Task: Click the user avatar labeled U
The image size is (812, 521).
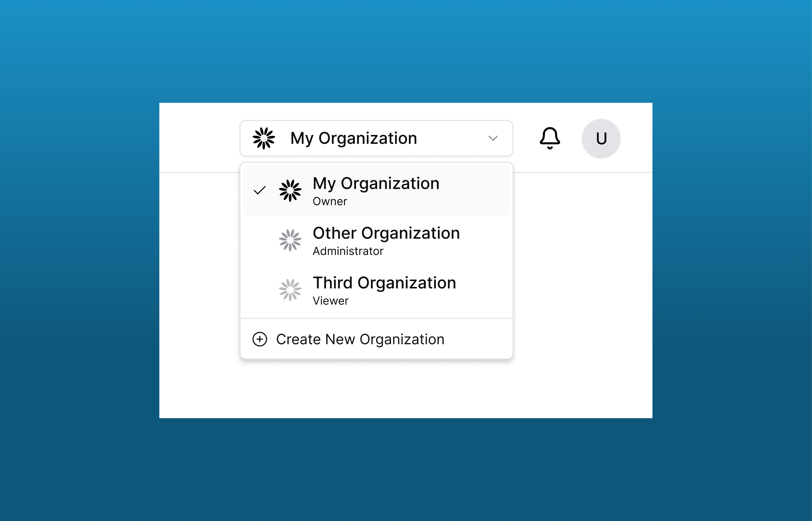Action: coord(601,138)
